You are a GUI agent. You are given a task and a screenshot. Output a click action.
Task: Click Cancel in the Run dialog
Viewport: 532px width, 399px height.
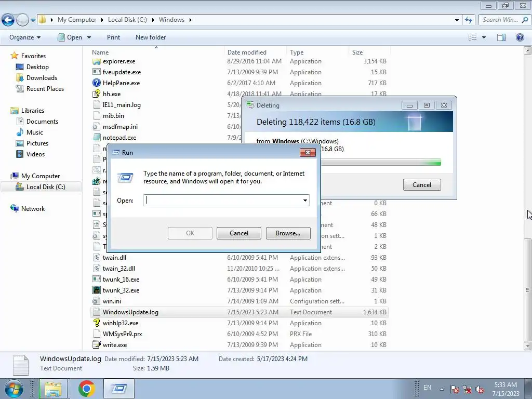pyautogui.click(x=239, y=233)
